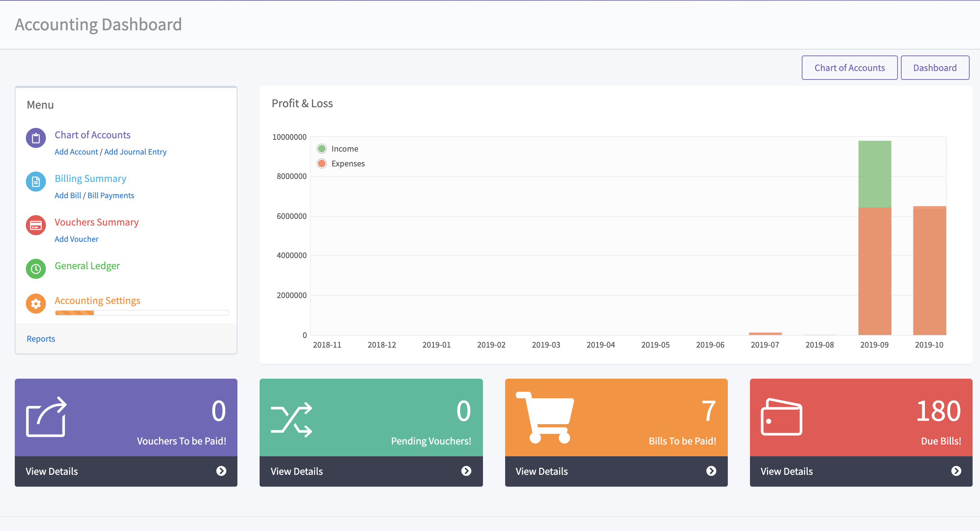This screenshot has width=980, height=531.
Task: Click the red Vouchers Summary card icon
Action: click(x=36, y=225)
